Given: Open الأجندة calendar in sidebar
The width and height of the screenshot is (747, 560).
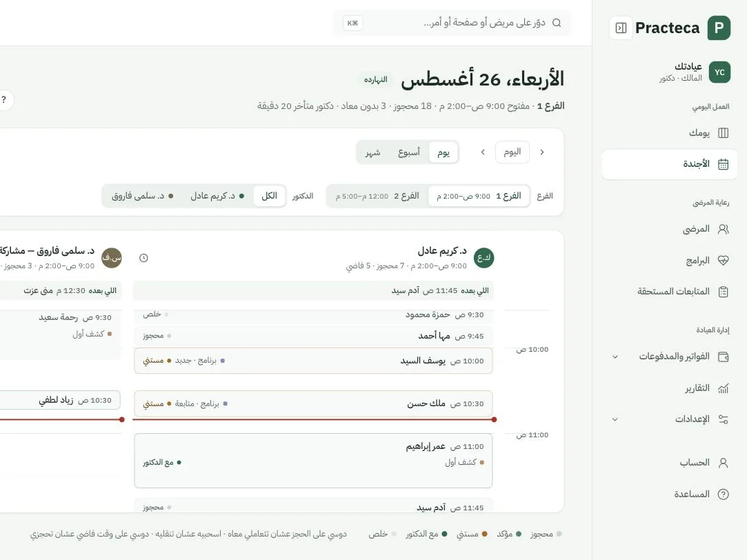Looking at the screenshot, I should click(669, 164).
